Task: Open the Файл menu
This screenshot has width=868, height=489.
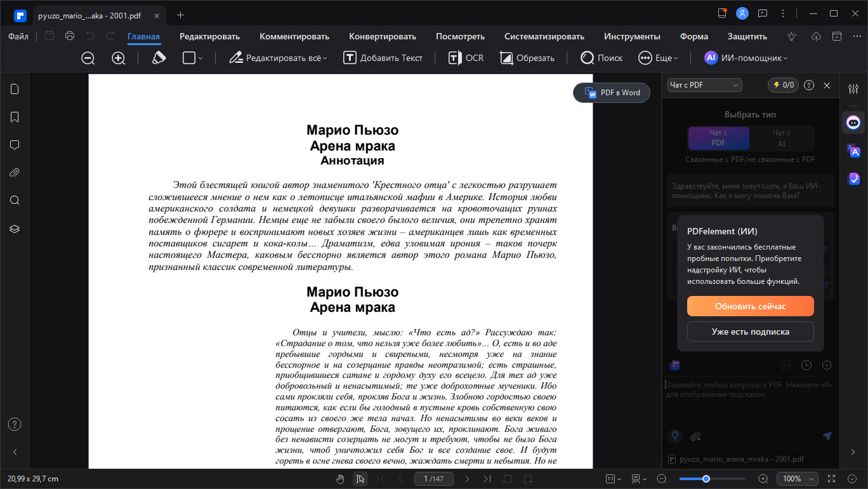Action: click(x=18, y=36)
